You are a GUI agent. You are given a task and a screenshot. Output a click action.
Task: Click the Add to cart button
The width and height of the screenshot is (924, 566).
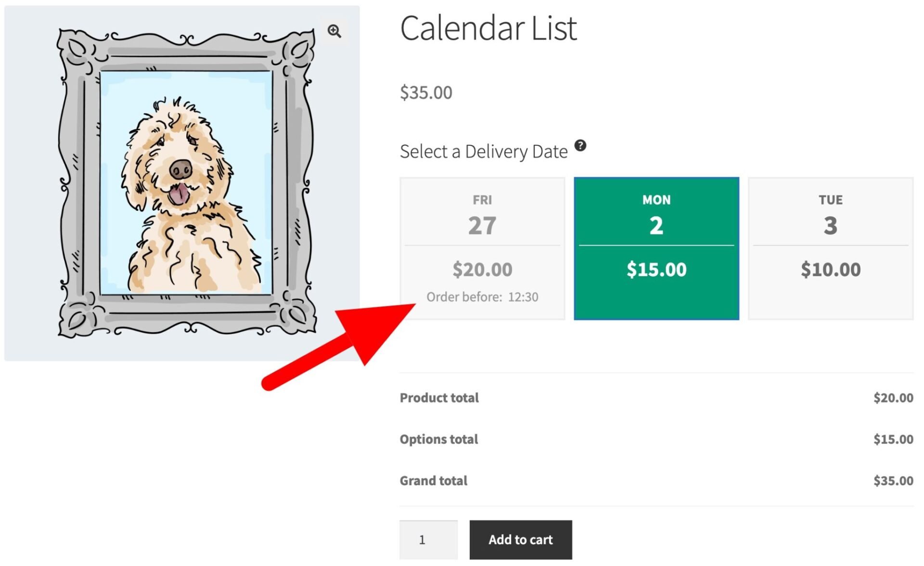point(520,540)
